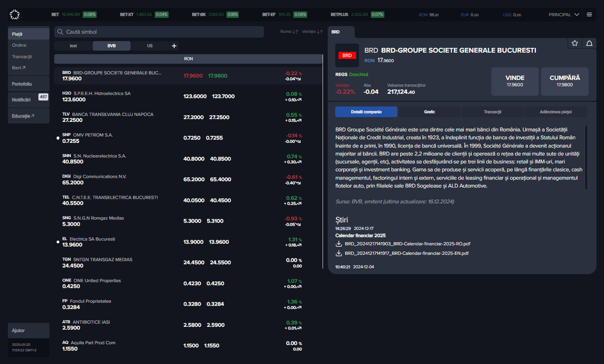
Task: Sort the list by Variație
Action: point(312,32)
